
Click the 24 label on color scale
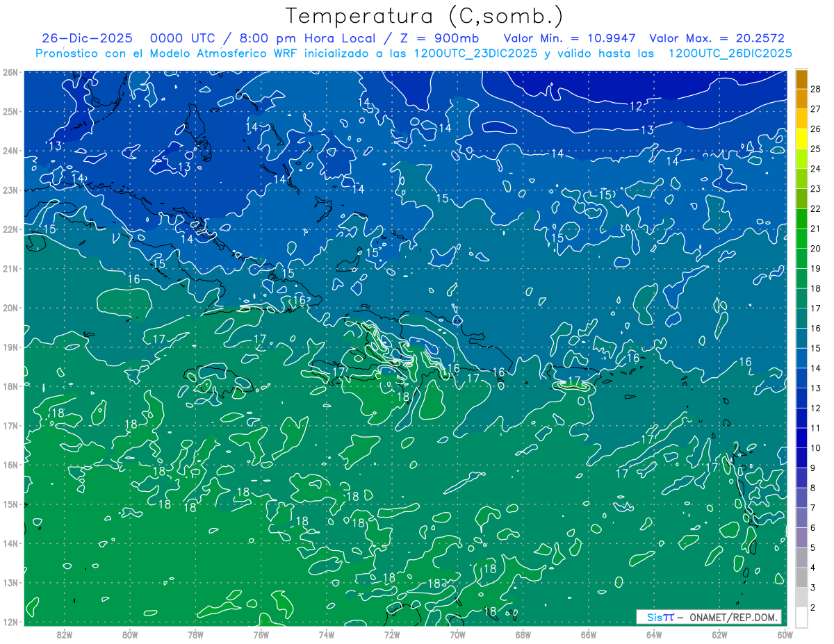pos(816,169)
